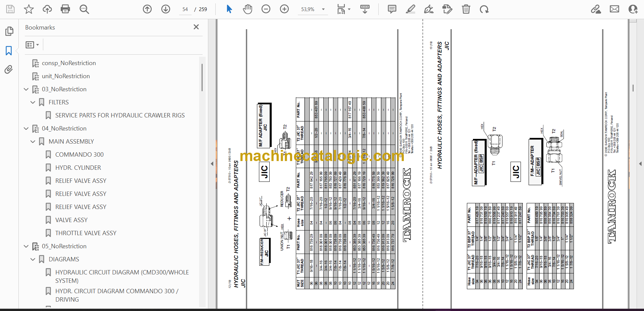The width and height of the screenshot is (644, 311).
Task: Rotate the page view
Action: (x=484, y=9)
